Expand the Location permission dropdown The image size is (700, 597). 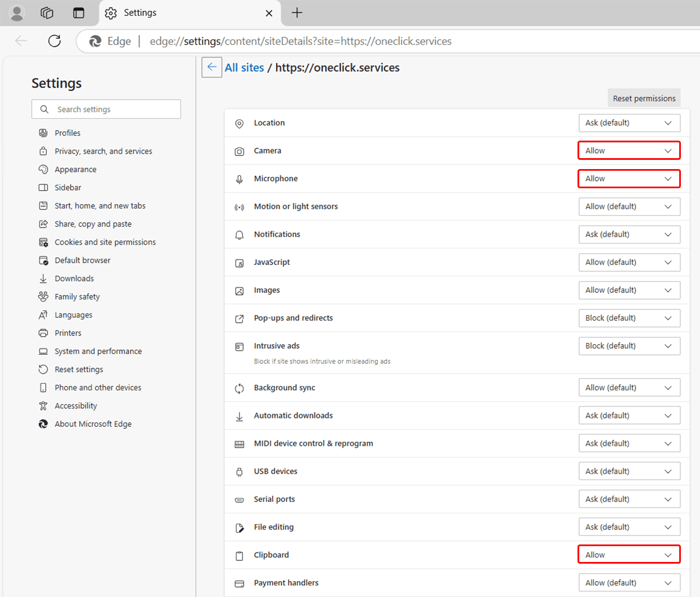pos(629,123)
